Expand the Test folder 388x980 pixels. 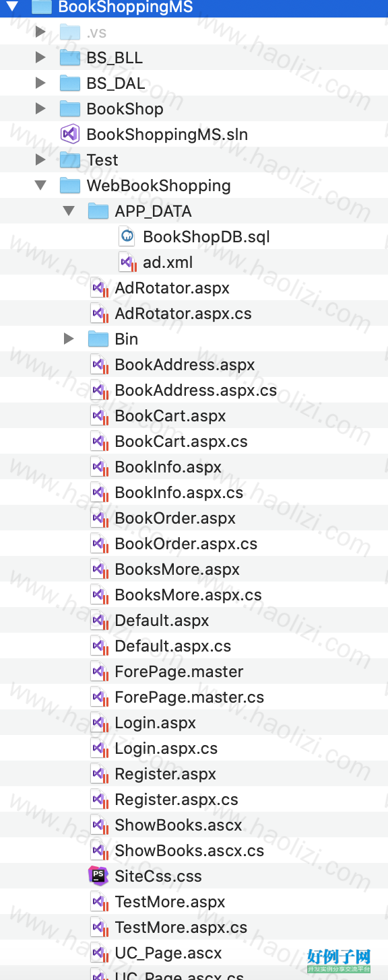pyautogui.click(x=40, y=160)
